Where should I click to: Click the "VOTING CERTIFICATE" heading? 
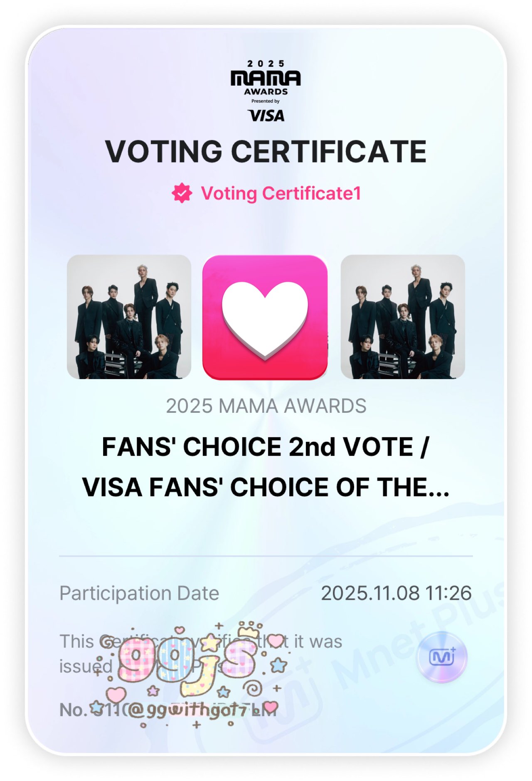pyautogui.click(x=266, y=151)
